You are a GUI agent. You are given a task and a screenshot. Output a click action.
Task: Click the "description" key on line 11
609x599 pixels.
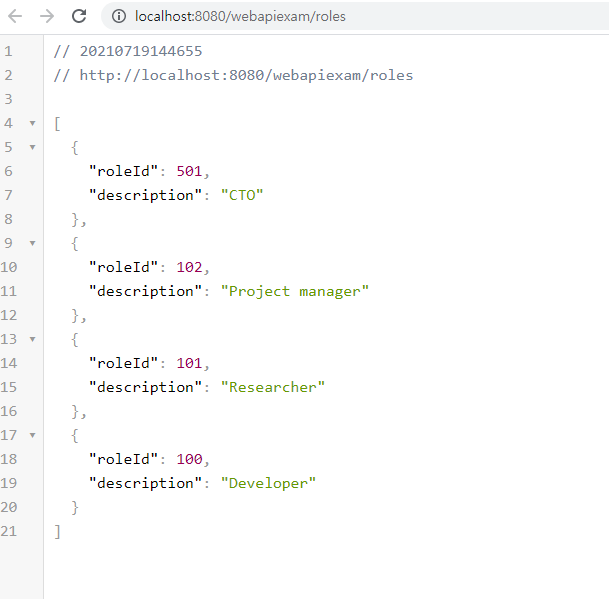point(145,291)
